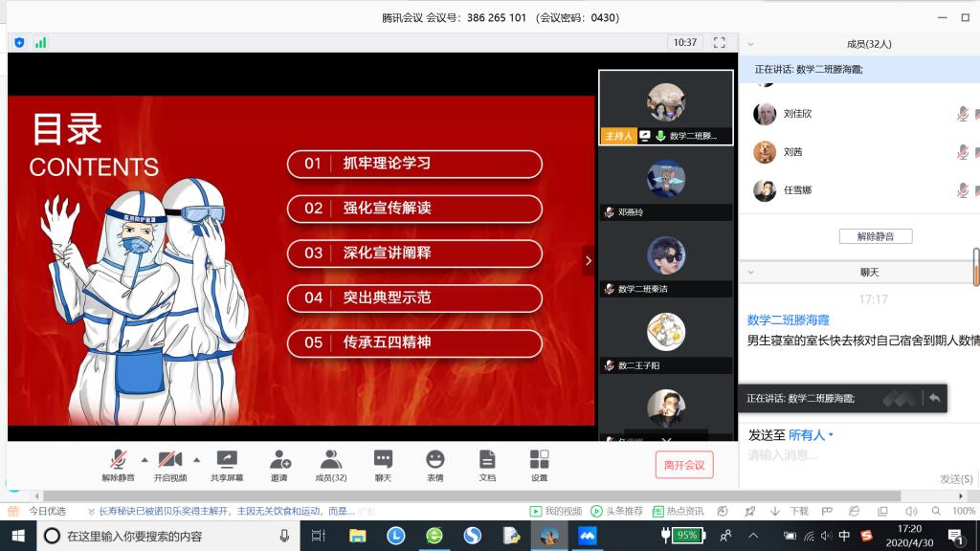Image resolution: width=980 pixels, height=551 pixels.
Task: Click the share screen icon
Action: coord(227,460)
